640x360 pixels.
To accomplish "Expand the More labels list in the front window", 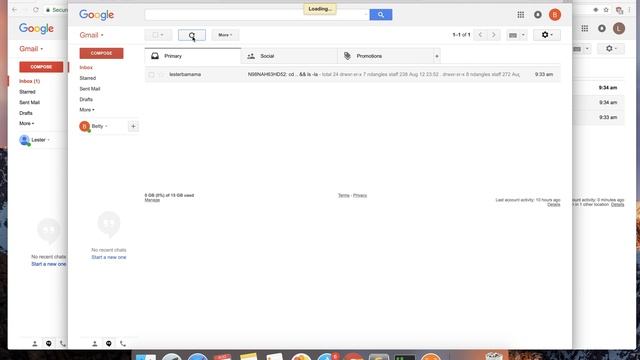I will (x=87, y=110).
